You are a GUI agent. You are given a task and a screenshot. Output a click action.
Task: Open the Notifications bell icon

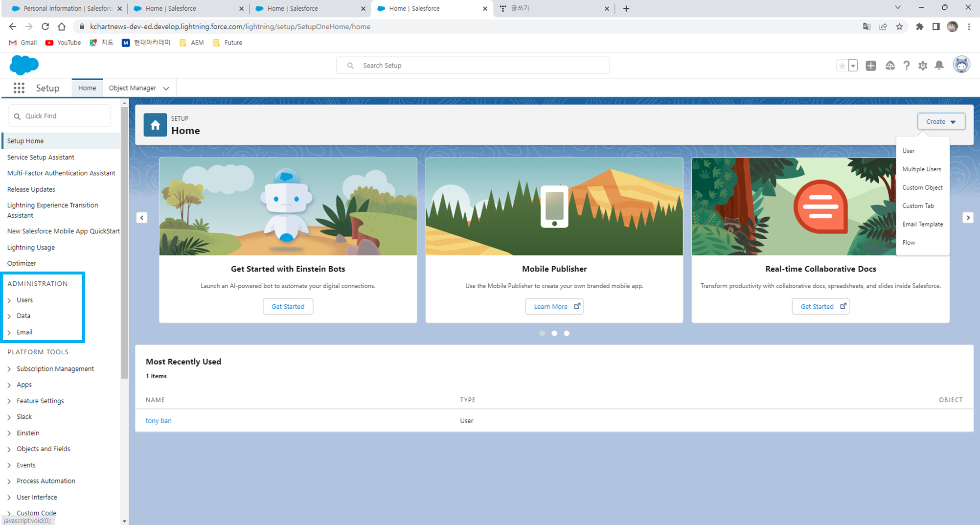tap(939, 66)
